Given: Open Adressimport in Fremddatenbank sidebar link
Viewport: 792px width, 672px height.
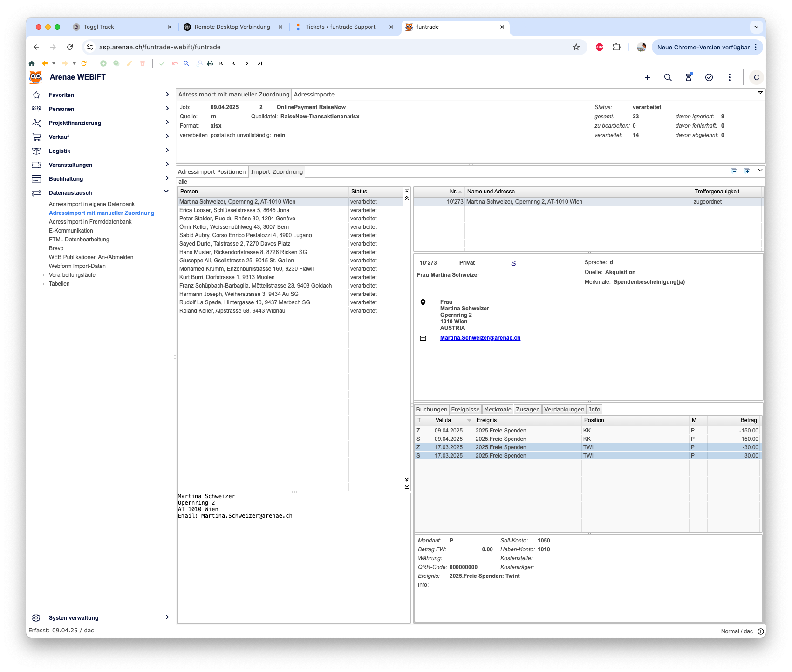Looking at the screenshot, I should tap(90, 222).
